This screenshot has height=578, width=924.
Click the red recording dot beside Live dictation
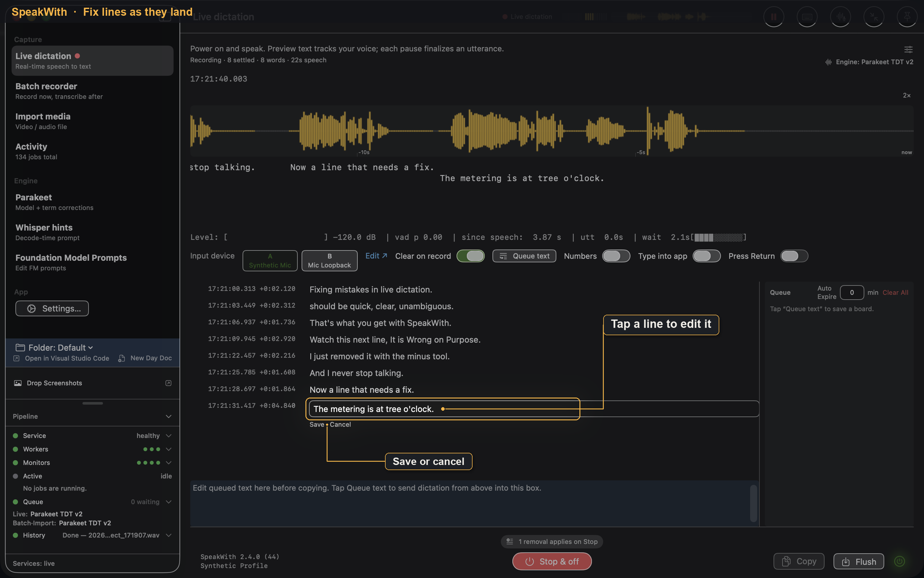click(78, 56)
